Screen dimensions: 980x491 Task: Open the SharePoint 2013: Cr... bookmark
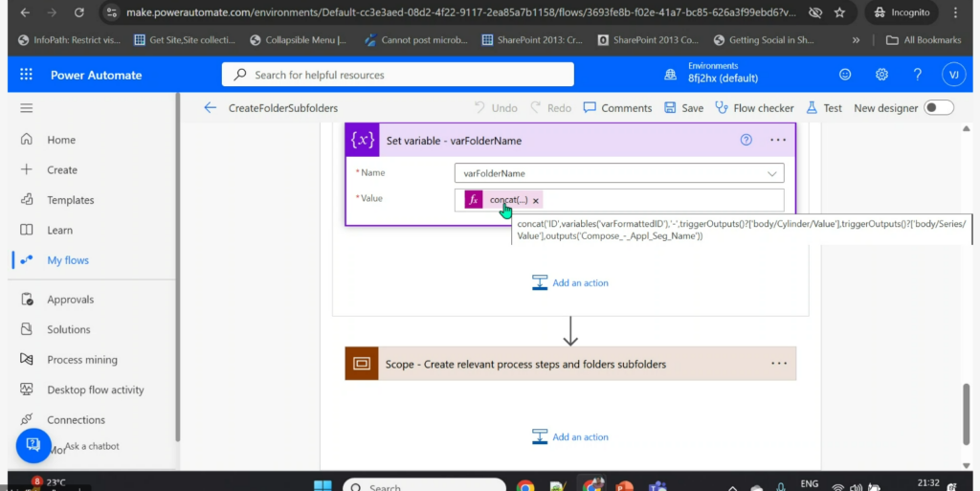point(532,40)
